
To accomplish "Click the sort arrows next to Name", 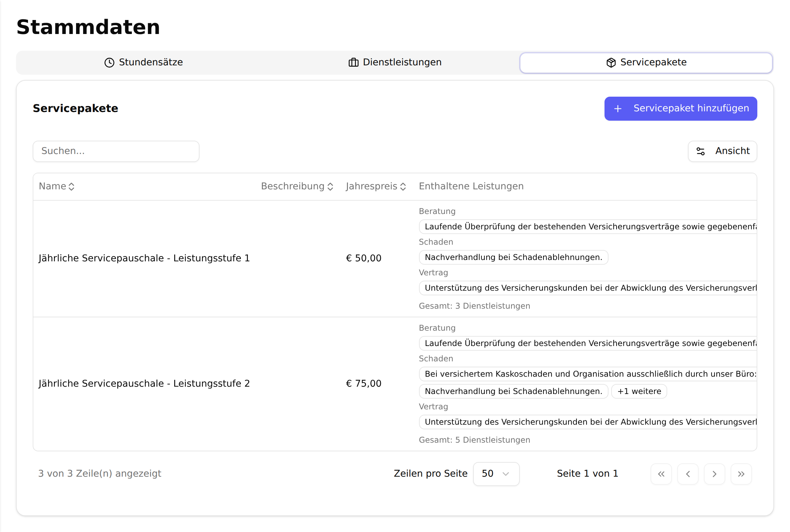I will click(71, 187).
